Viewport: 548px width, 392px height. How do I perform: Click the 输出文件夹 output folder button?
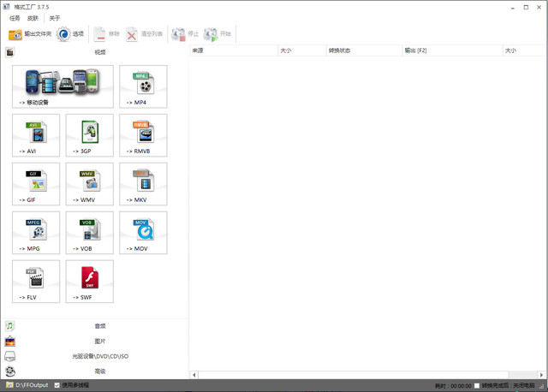(30, 34)
